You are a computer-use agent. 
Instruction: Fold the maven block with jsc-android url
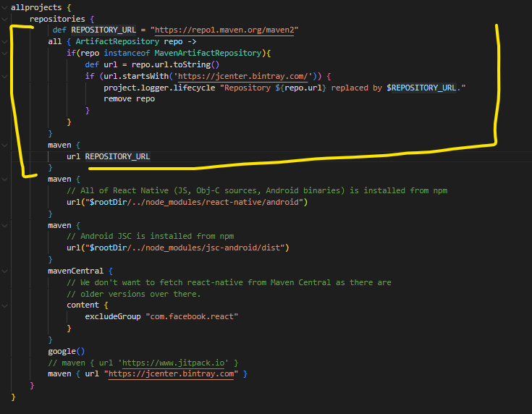(x=4, y=225)
